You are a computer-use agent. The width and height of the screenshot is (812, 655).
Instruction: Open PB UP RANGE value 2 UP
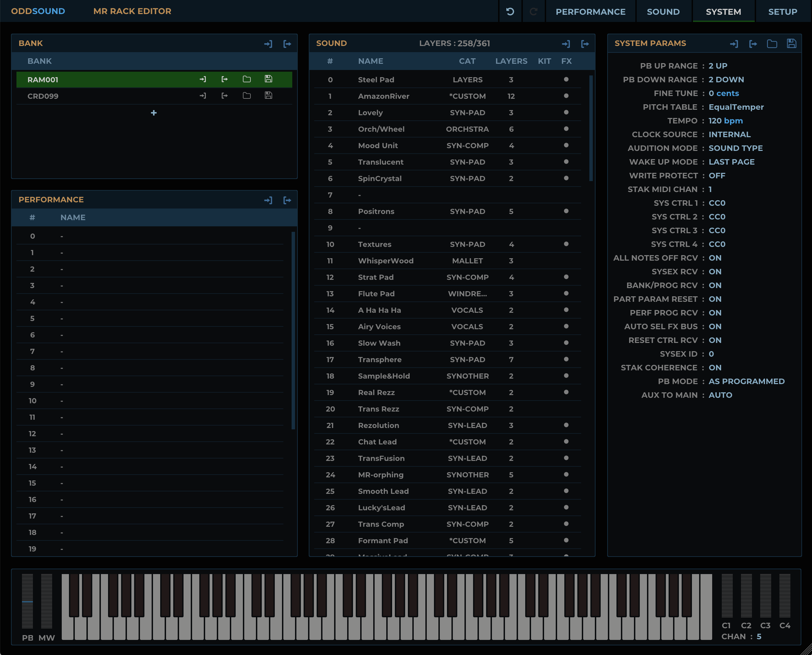tap(718, 65)
